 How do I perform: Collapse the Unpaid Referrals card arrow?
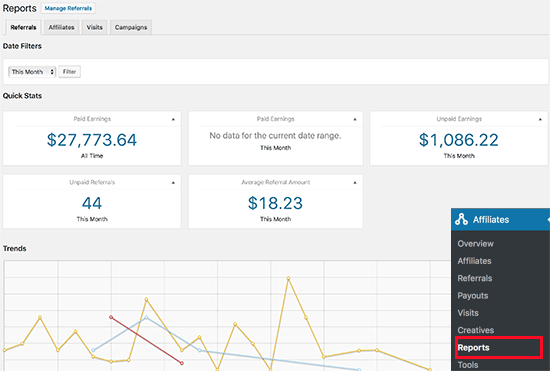tap(173, 183)
